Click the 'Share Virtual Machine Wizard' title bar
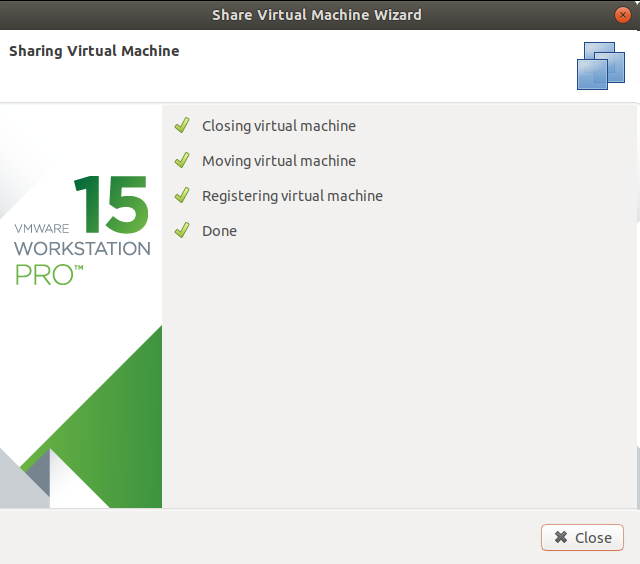The height and width of the screenshot is (564, 640). tap(317, 15)
